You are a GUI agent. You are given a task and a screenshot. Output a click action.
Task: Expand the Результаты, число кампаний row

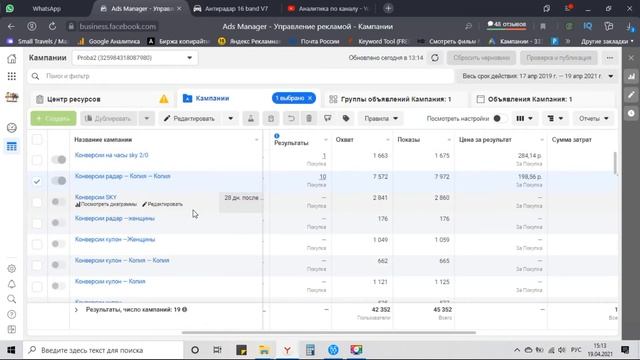[x=76, y=310]
